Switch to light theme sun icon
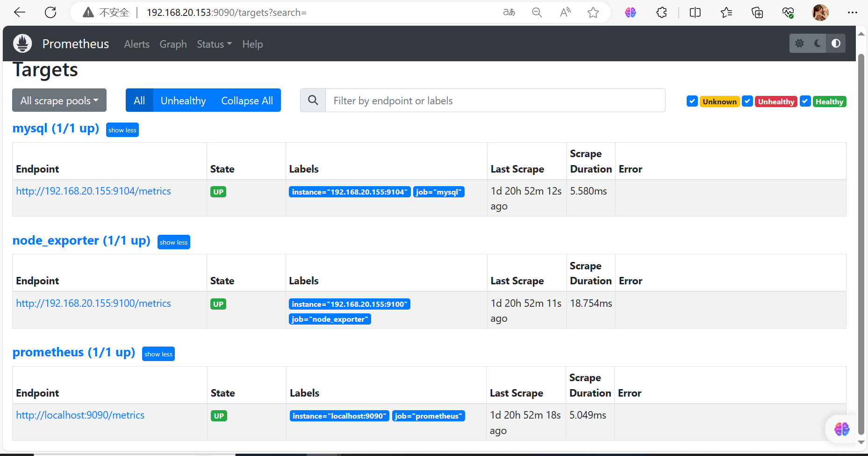Image resolution: width=868 pixels, height=456 pixels. pos(799,43)
